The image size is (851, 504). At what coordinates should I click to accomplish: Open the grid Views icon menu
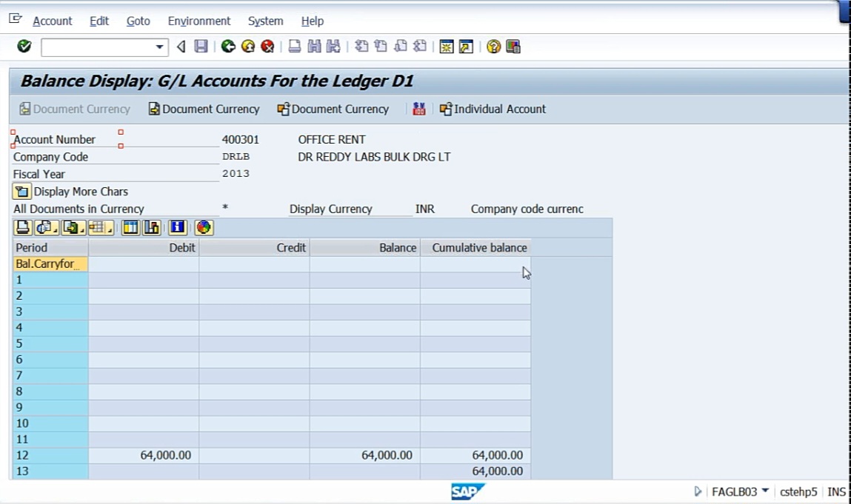46,227
